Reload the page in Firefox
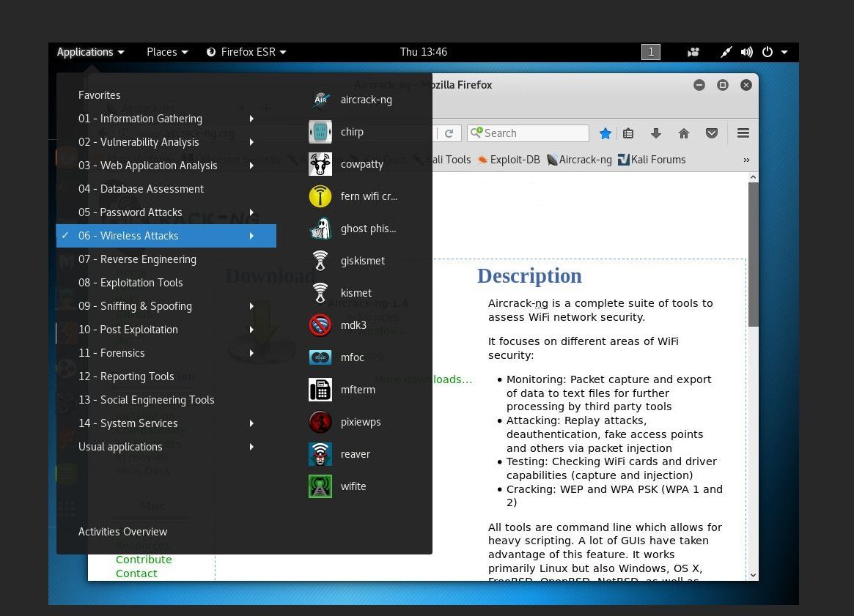 (x=449, y=133)
